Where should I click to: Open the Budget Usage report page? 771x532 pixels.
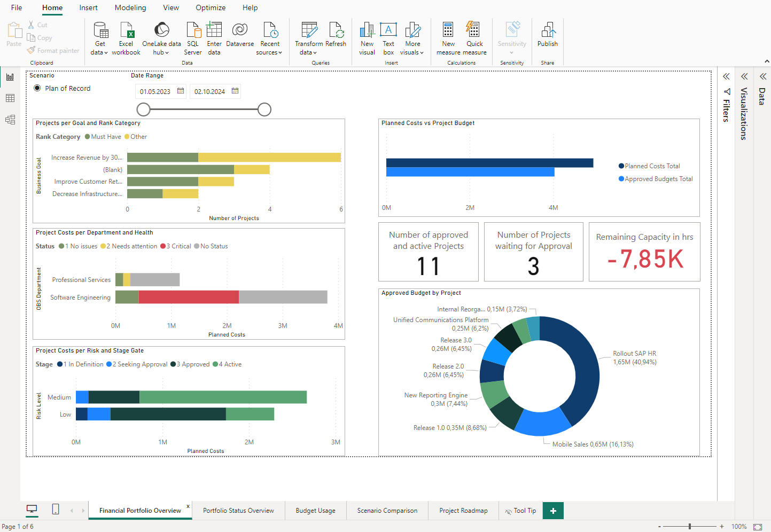(315, 510)
